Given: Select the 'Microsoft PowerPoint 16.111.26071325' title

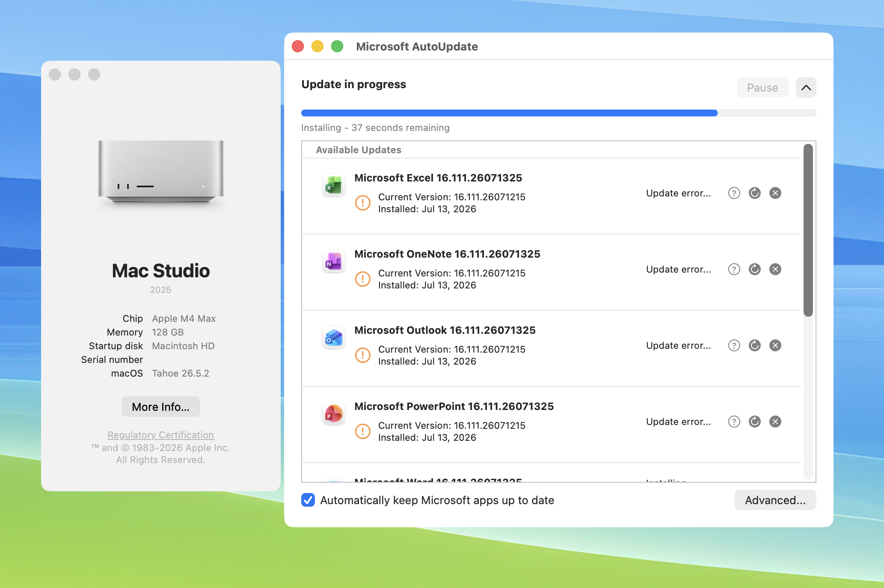Looking at the screenshot, I should tap(454, 406).
